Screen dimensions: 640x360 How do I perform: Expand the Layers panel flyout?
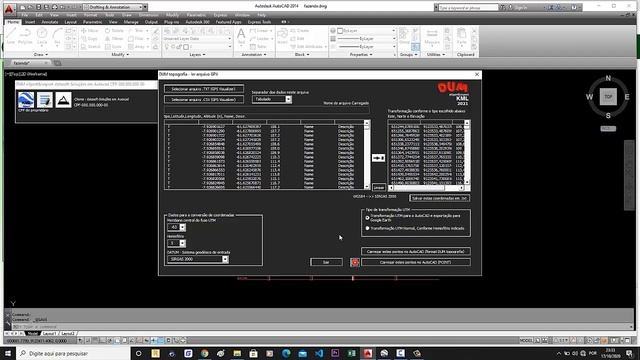[198, 54]
